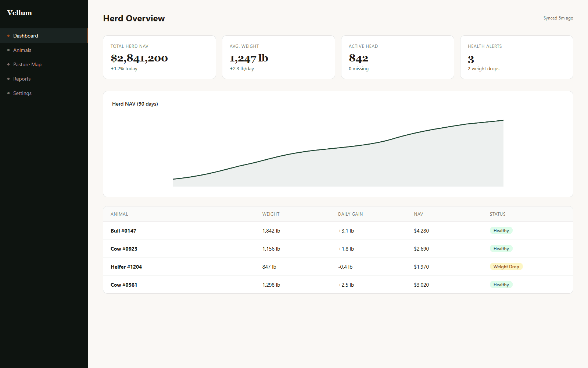Image resolution: width=588 pixels, height=368 pixels.
Task: Open Settings from the sidebar
Action: tap(22, 93)
